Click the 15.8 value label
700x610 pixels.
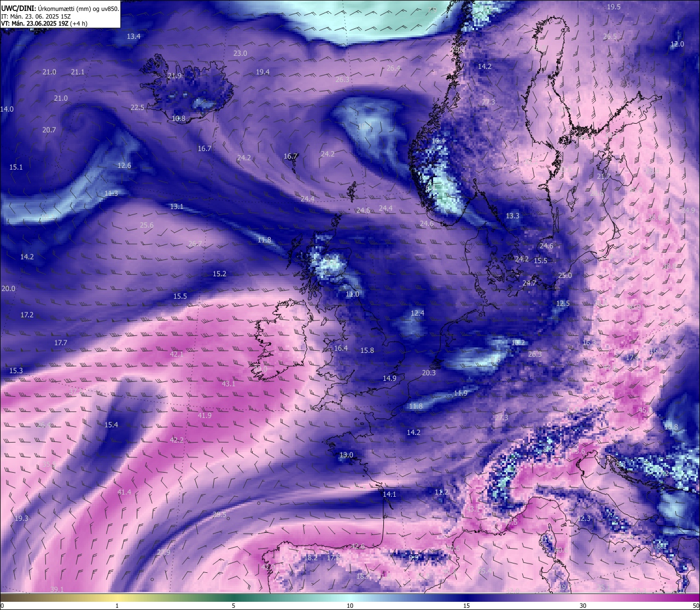pyautogui.click(x=367, y=350)
